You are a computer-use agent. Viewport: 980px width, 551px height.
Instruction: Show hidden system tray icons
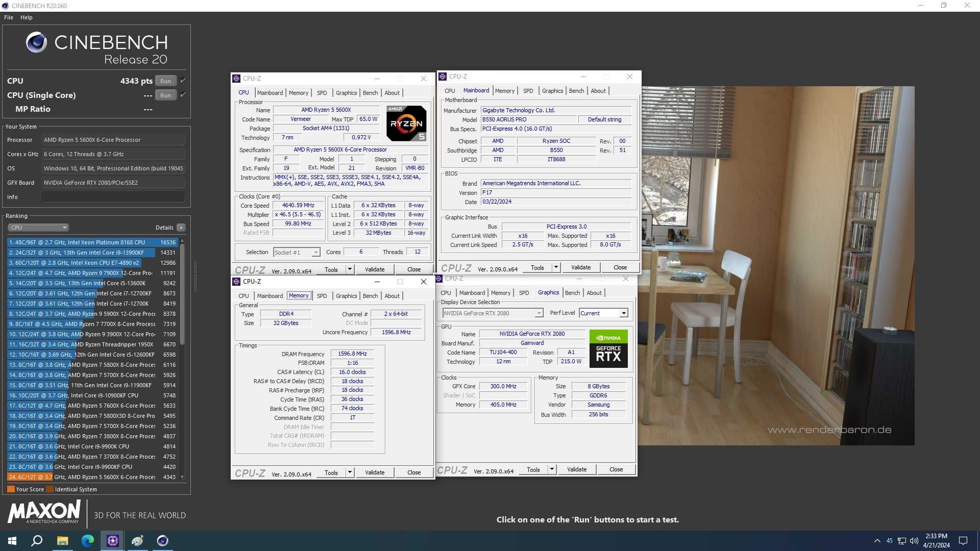pyautogui.click(x=877, y=541)
